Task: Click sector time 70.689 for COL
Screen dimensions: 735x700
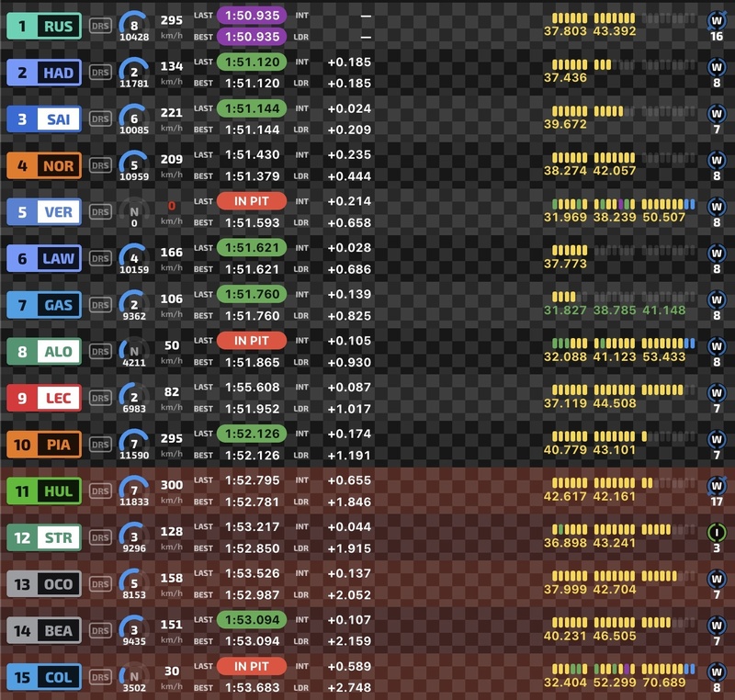Action: pyautogui.click(x=663, y=683)
